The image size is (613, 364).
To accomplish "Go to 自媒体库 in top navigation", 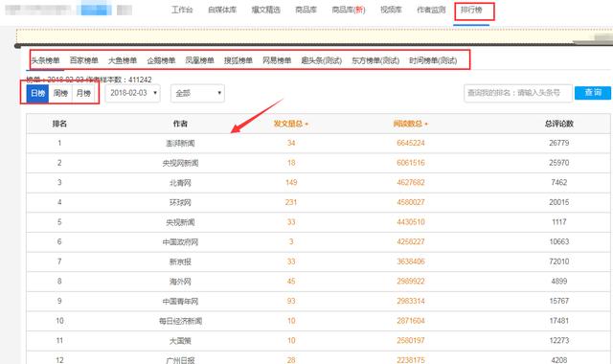I will coord(222,10).
